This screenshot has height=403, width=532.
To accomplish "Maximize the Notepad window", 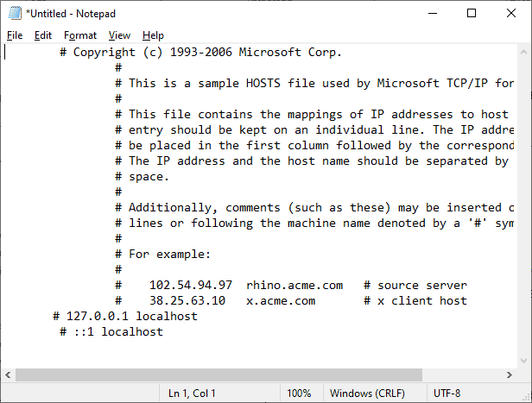I will pos(472,13).
